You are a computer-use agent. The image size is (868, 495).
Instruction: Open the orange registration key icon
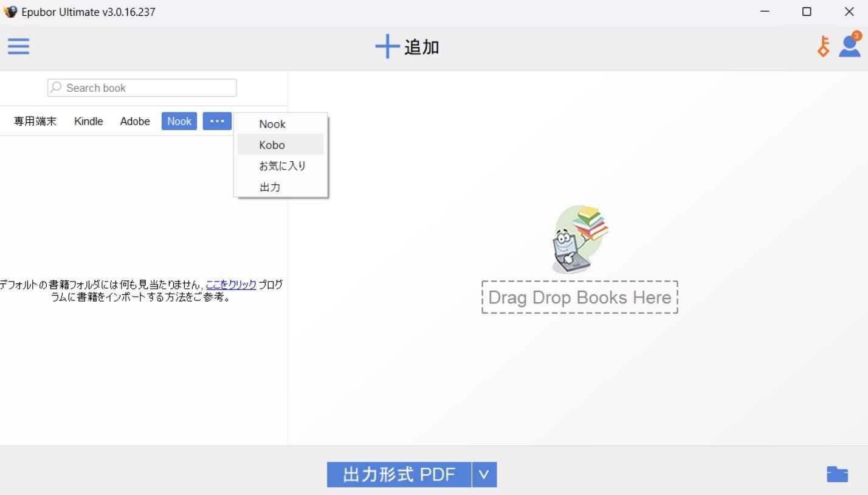823,46
